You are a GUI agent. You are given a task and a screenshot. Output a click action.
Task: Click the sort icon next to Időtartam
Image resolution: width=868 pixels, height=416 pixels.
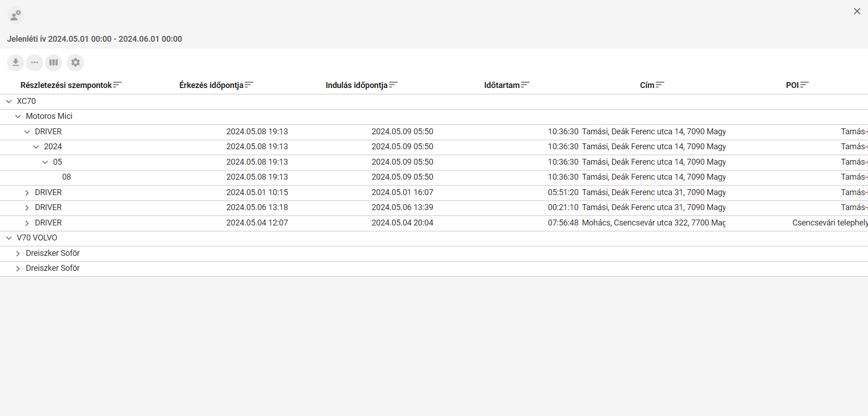tap(525, 85)
